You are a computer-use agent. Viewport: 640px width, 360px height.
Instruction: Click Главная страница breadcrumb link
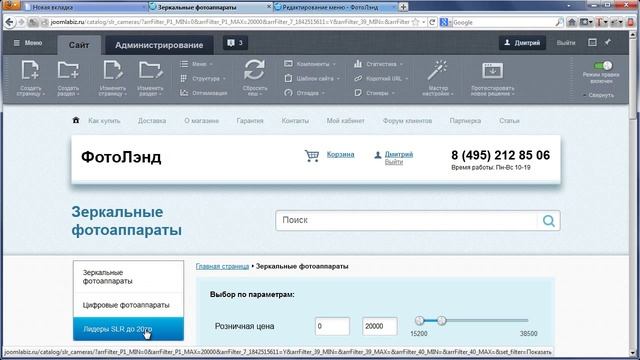click(x=222, y=266)
